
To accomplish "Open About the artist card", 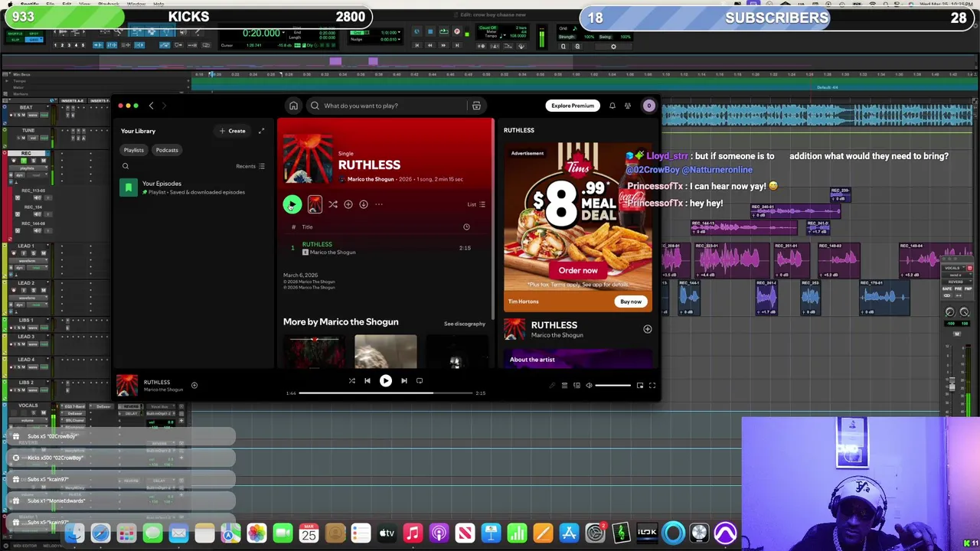I will (578, 359).
